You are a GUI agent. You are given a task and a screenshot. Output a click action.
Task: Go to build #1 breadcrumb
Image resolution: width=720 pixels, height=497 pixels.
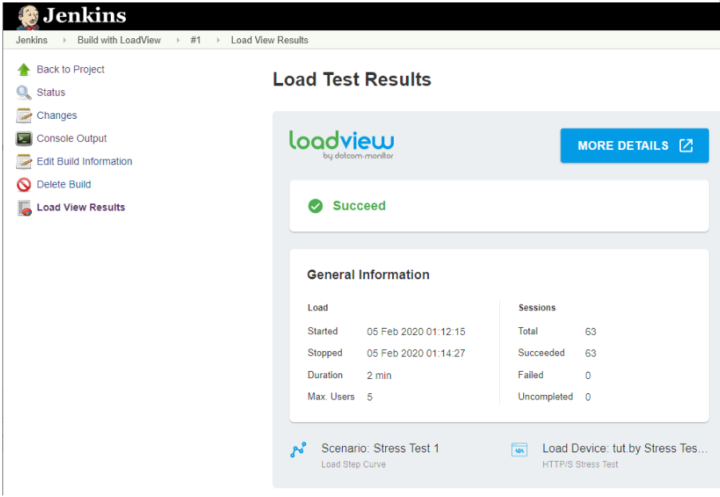pos(196,40)
